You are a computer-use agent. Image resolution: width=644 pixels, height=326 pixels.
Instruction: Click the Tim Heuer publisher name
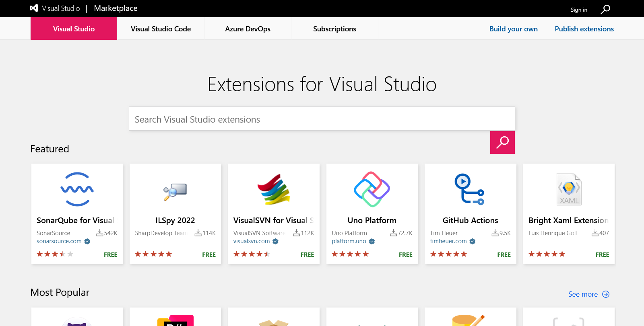[x=444, y=233]
